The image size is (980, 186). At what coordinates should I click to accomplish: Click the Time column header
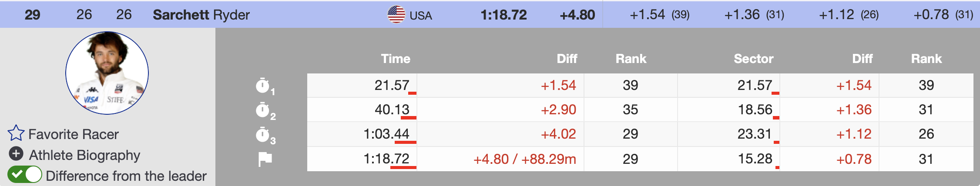tap(396, 59)
